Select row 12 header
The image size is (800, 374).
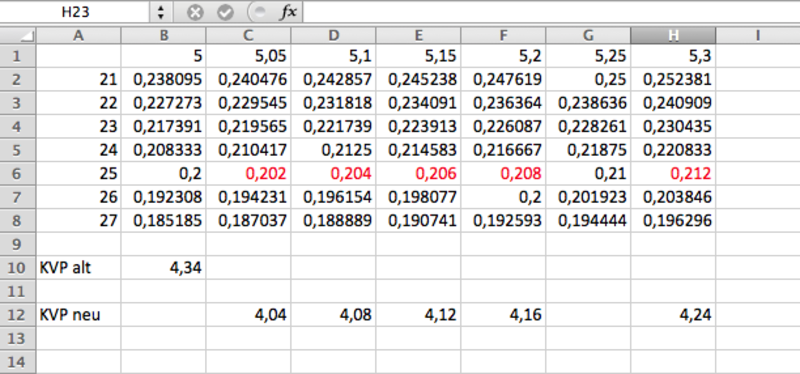click(x=18, y=314)
